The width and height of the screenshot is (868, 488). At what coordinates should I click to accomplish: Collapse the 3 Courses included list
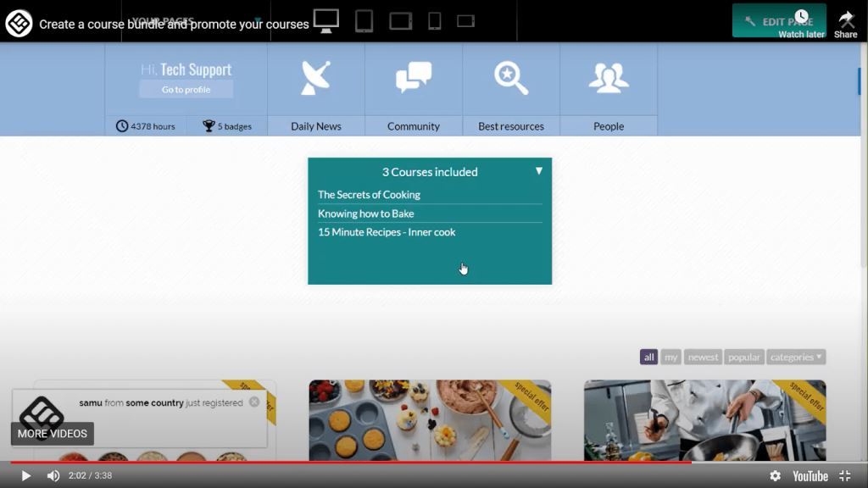pos(538,171)
